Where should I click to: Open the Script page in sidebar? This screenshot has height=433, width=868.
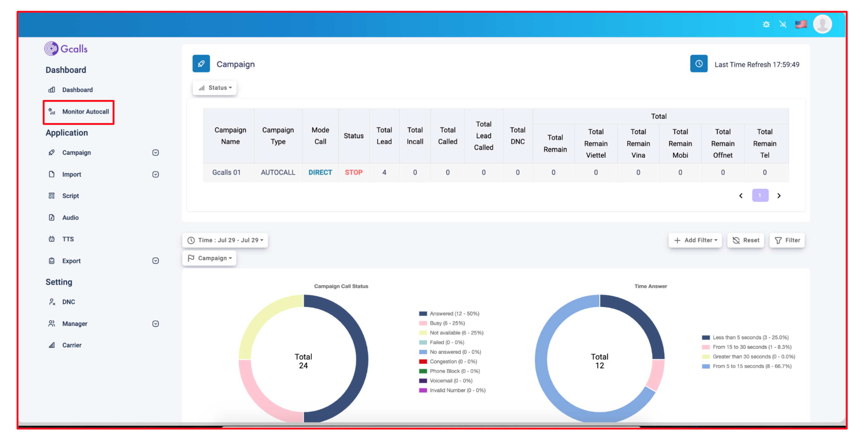tap(70, 196)
